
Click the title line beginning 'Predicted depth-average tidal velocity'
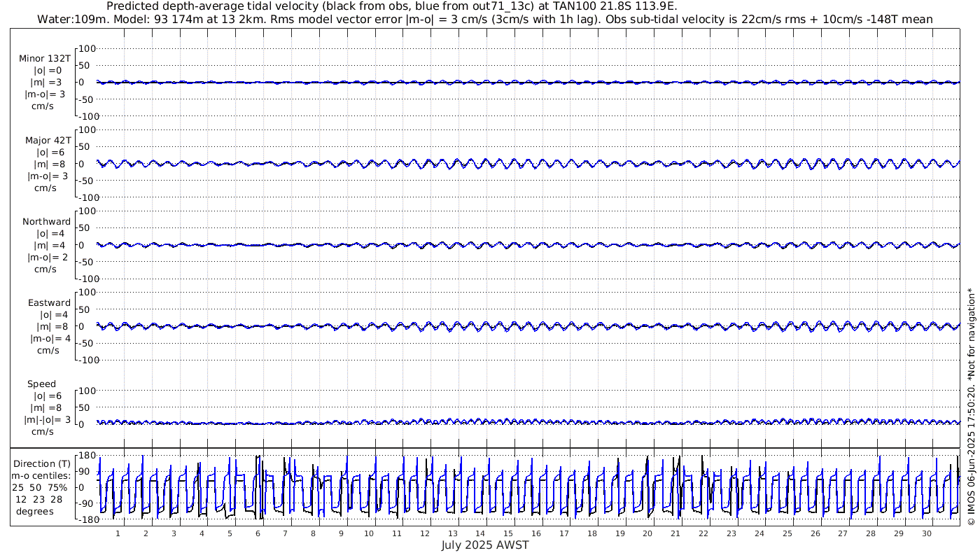(392, 6)
